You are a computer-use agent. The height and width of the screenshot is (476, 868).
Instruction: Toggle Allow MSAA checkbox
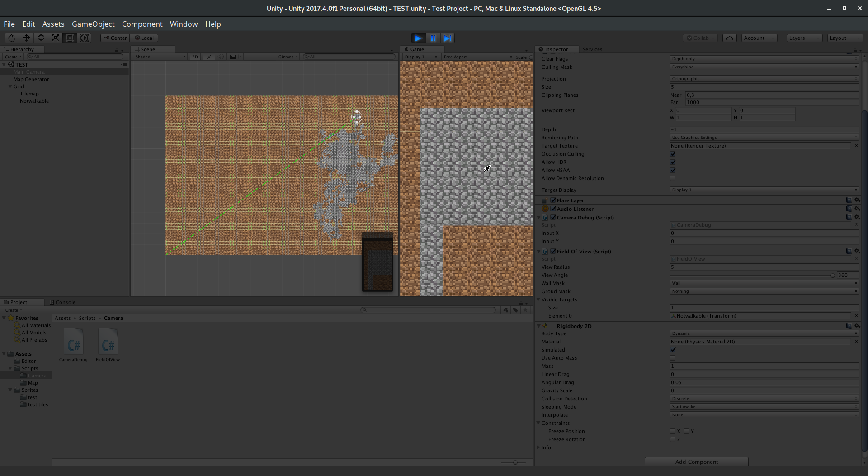(673, 170)
